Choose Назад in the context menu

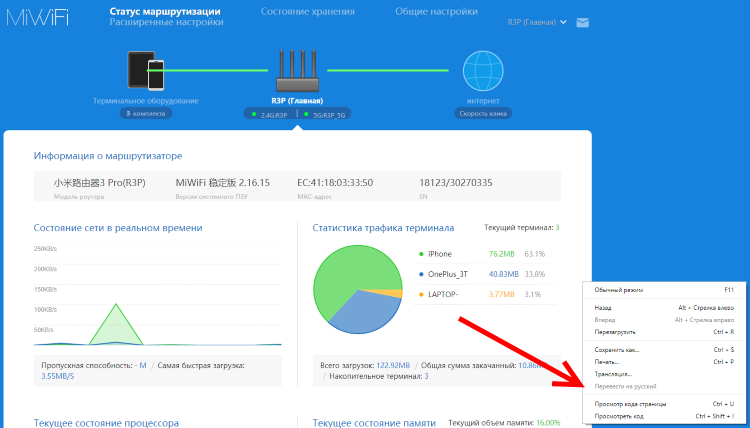(664, 308)
